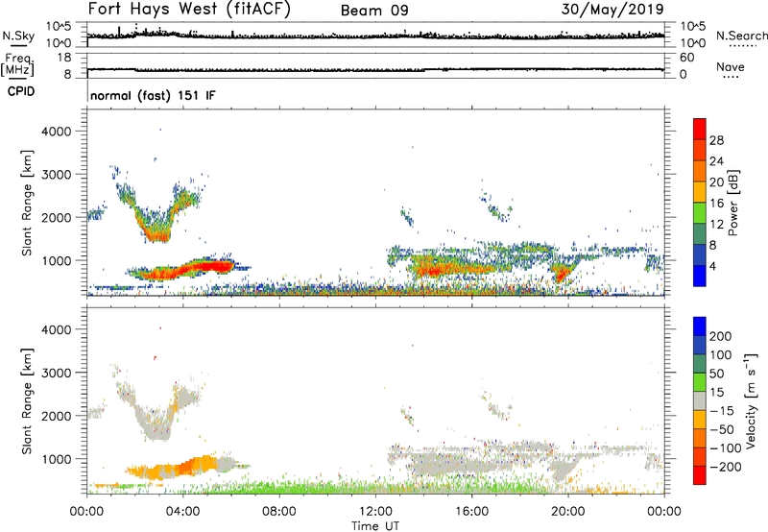Click the '200' value on the velocity scale
The width and height of the screenshot is (768, 532).
point(721,336)
